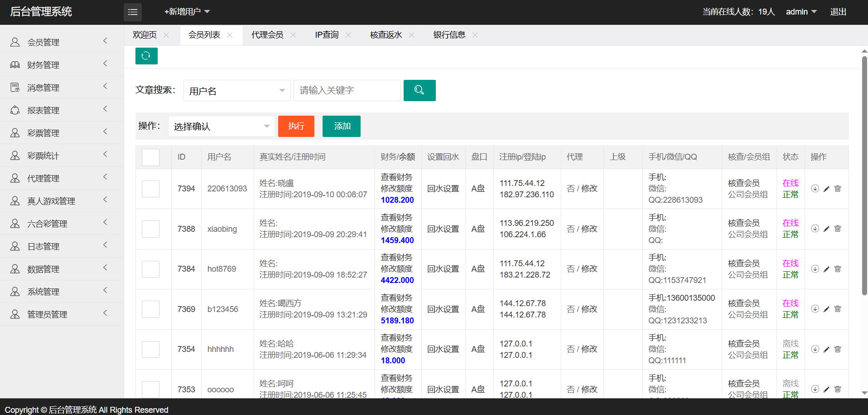Screen dimensions: 868x415
Task: Open the 用户名 search field dropdown
Action: [236, 91]
